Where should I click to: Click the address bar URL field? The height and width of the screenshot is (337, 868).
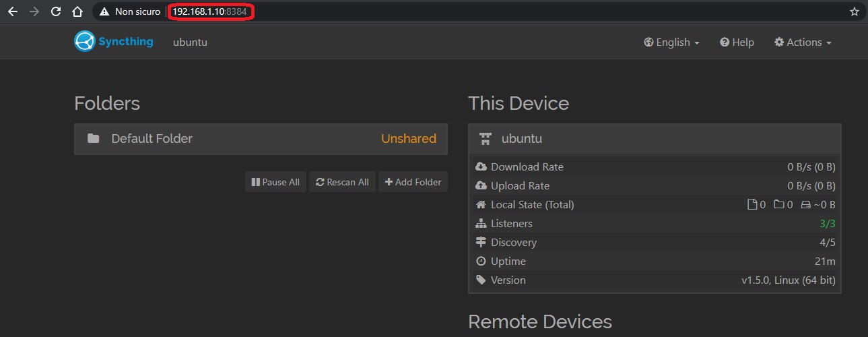click(x=471, y=11)
